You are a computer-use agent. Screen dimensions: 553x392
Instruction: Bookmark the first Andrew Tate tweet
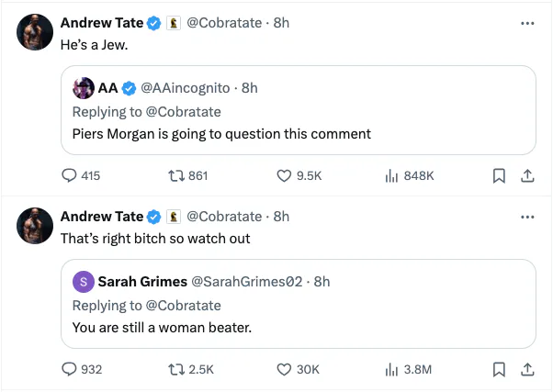[x=499, y=175]
